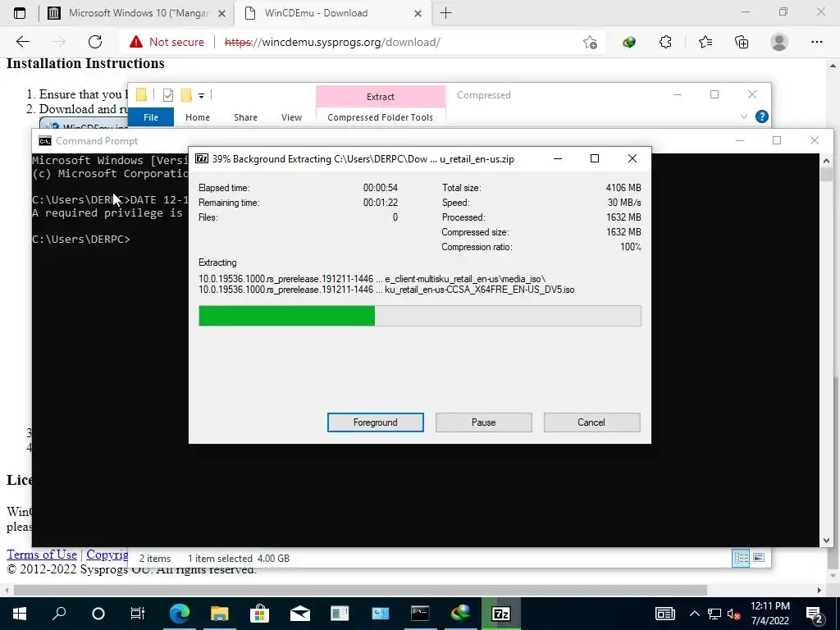
Task: Open taskbar Search magnifier
Action: [59, 614]
